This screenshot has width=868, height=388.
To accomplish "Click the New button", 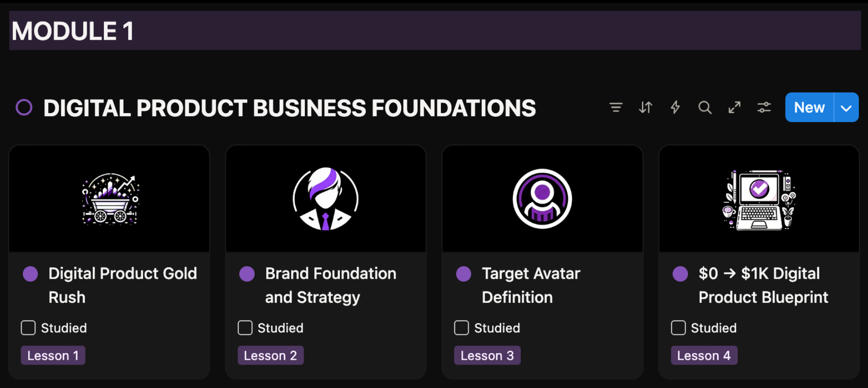I will coord(809,107).
